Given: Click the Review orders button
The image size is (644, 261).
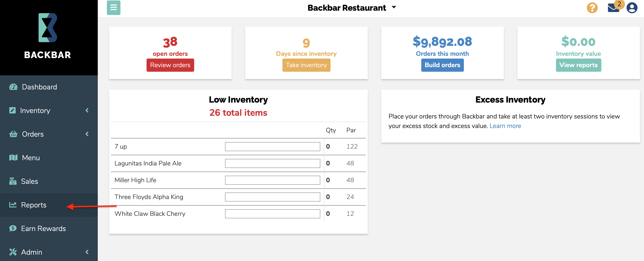Looking at the screenshot, I should coord(170,65).
